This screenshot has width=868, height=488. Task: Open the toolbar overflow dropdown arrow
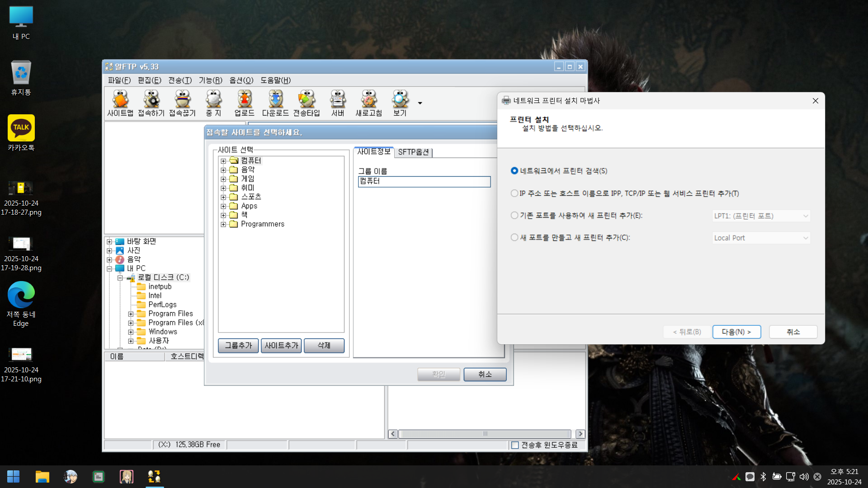click(420, 103)
